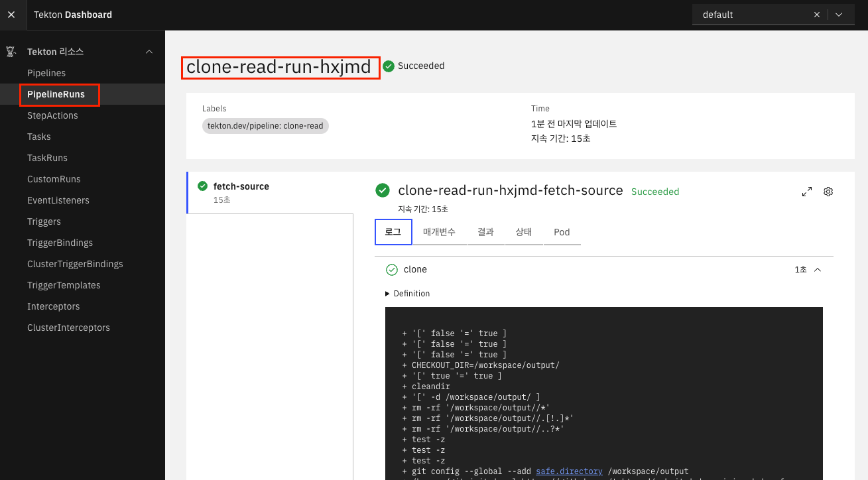Open Pipelines in the sidebar
The image size is (868, 480).
[46, 73]
